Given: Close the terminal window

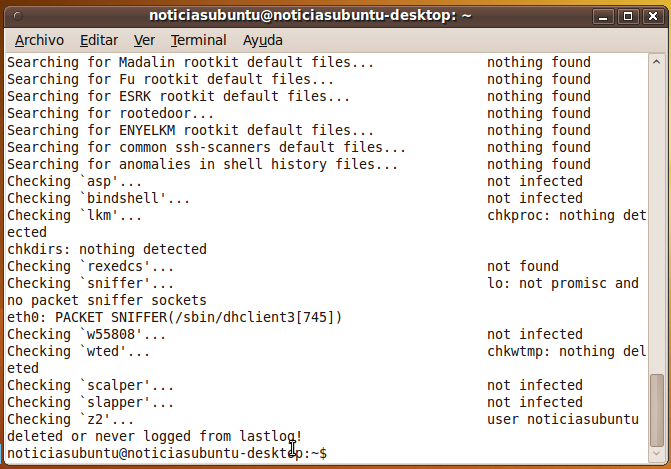Looking at the screenshot, I should (x=653, y=16).
